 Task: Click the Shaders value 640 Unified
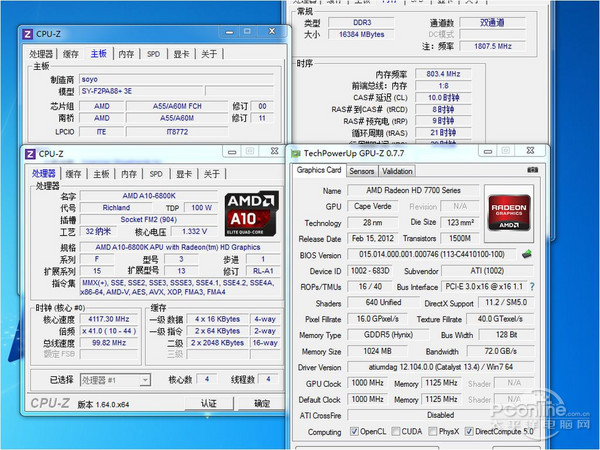383,303
